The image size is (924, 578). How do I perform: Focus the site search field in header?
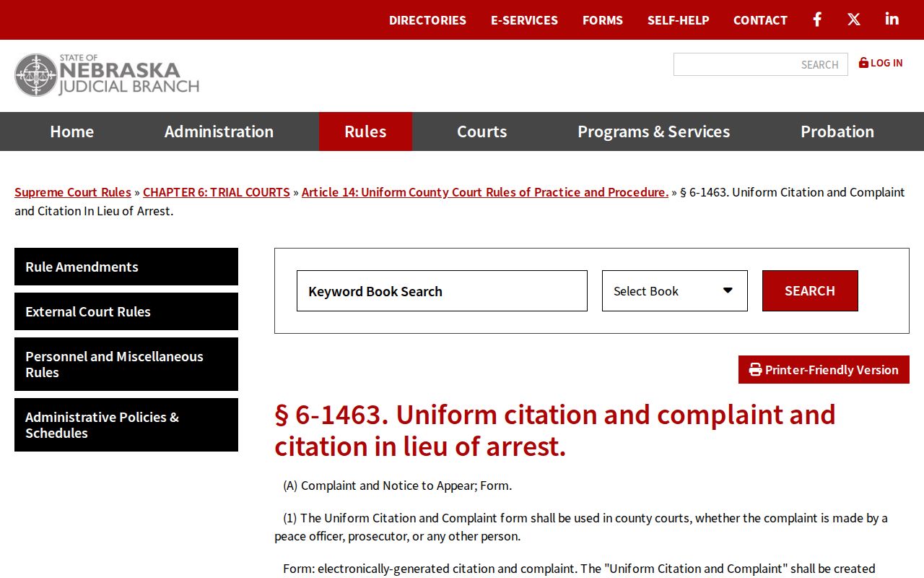pos(761,64)
